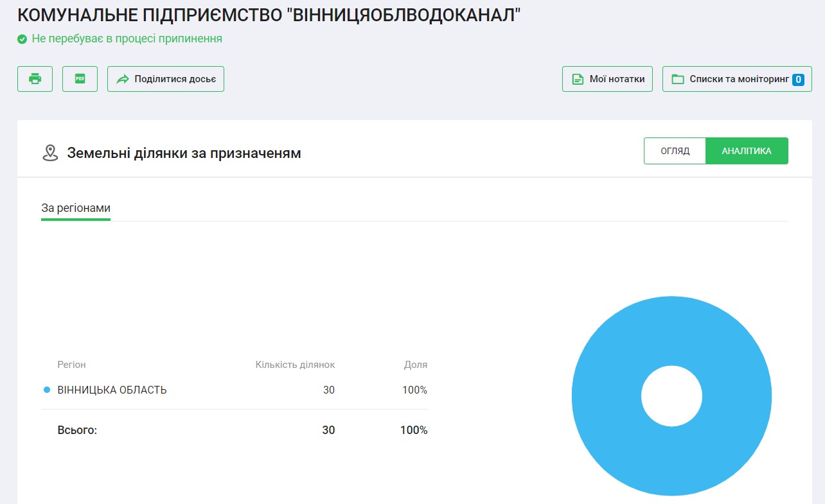
Task: Export the dossier as PDF
Action: click(x=80, y=79)
